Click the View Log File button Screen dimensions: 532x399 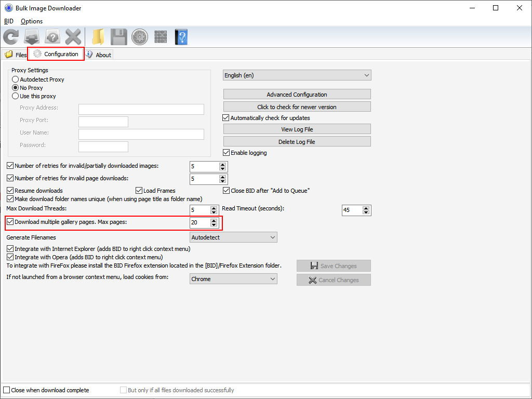pos(297,129)
